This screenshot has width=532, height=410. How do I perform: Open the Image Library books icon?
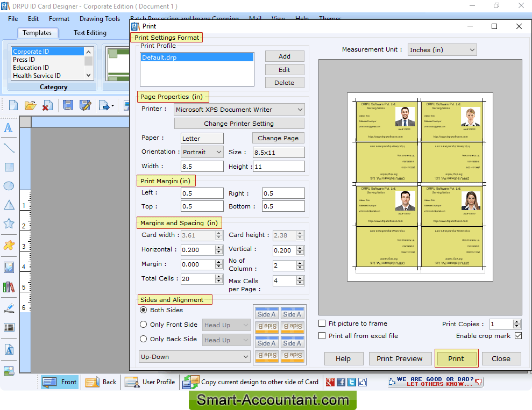click(9, 287)
